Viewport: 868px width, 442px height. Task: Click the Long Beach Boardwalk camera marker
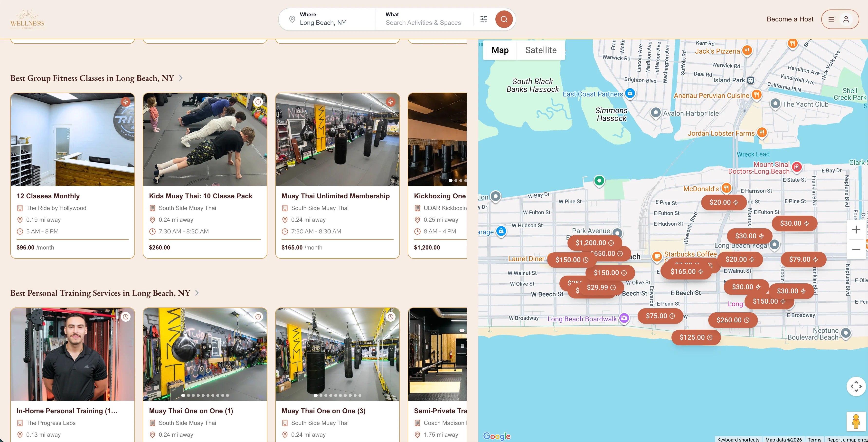[624, 318]
